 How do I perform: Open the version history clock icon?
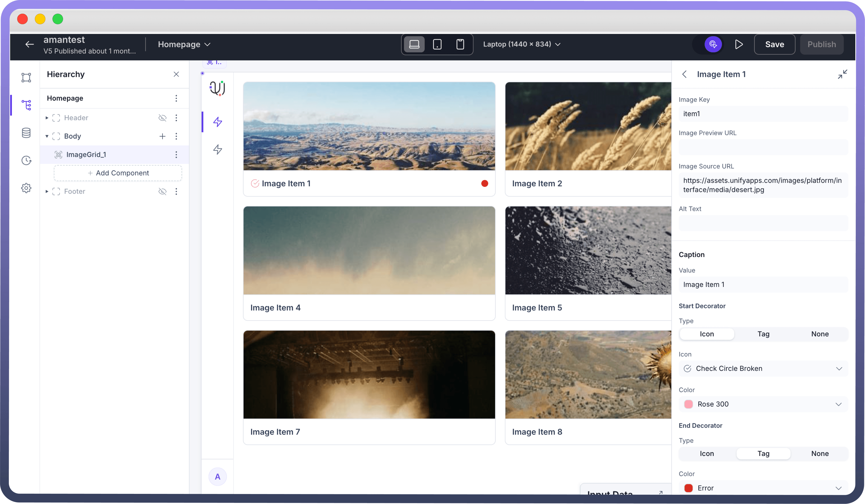(x=26, y=161)
